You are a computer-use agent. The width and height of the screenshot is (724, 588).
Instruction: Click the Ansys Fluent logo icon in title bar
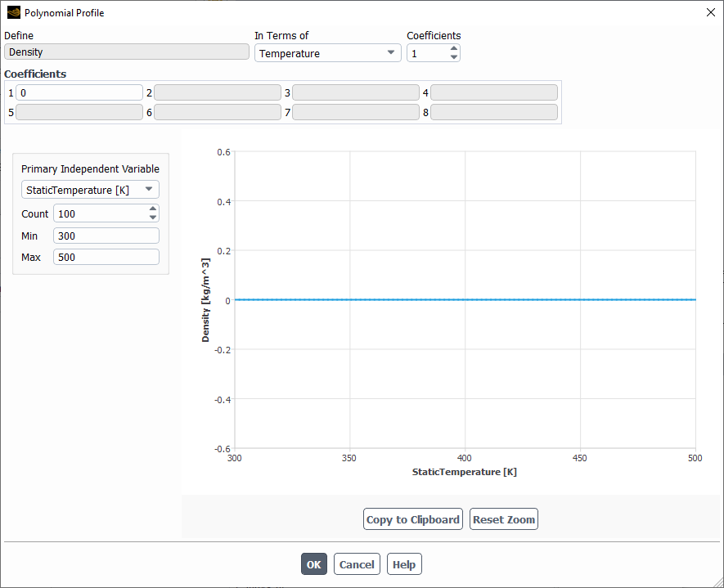click(x=14, y=12)
